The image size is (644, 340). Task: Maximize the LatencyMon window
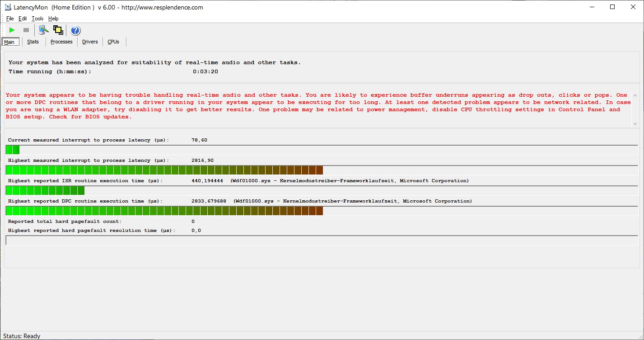612,7
